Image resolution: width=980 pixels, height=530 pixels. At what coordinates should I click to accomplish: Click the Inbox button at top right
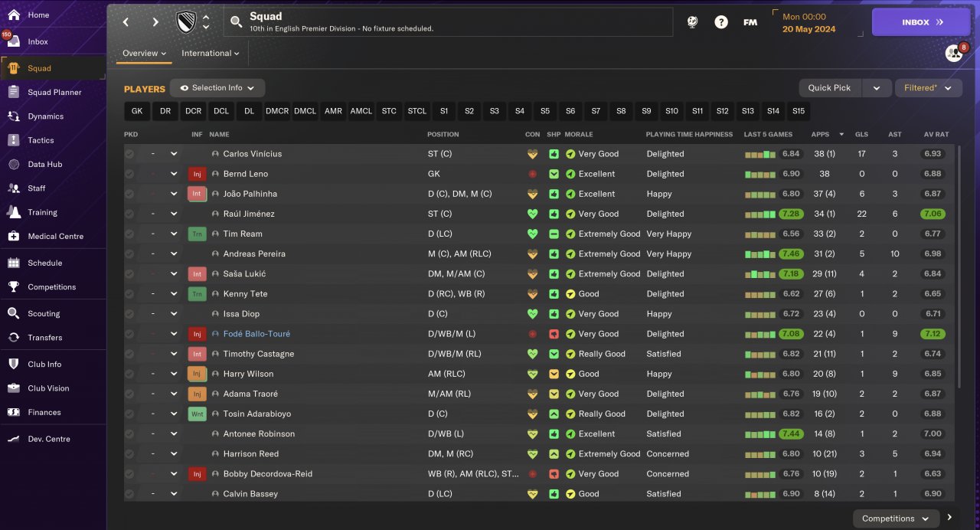920,22
